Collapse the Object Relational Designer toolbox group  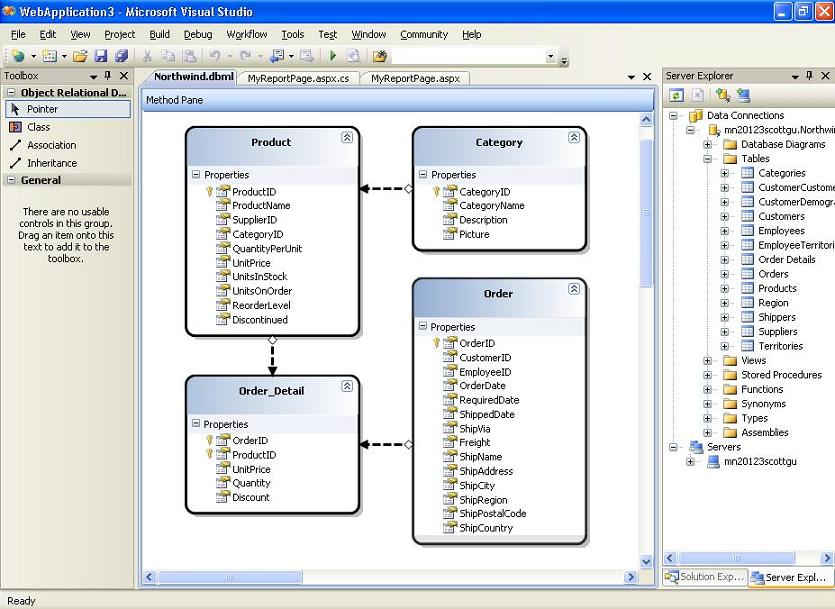11,92
